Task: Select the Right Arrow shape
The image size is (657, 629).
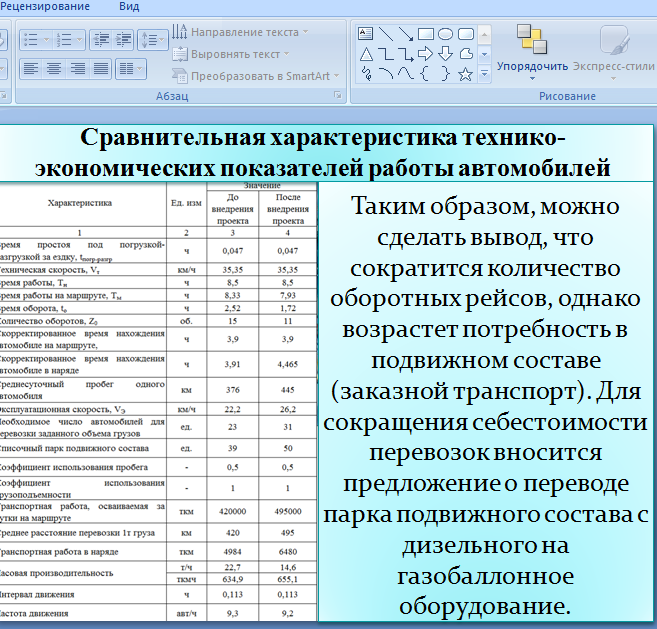Action: 426,54
